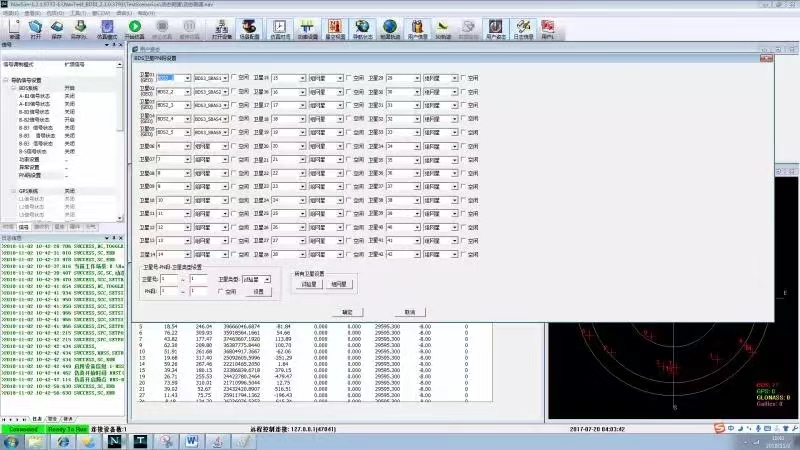Click the 地面轨迹 earth globe toolbar icon
The height and width of the screenshot is (450, 800).
pos(390,29)
